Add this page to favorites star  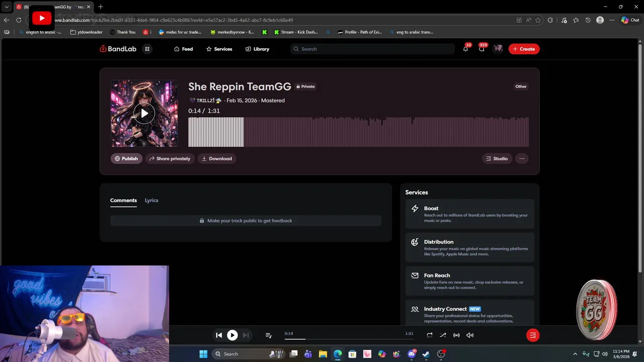click(538, 20)
